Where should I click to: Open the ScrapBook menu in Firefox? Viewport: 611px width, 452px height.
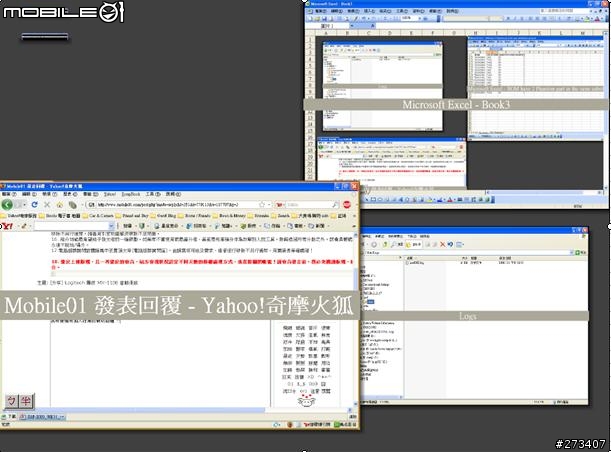131,194
